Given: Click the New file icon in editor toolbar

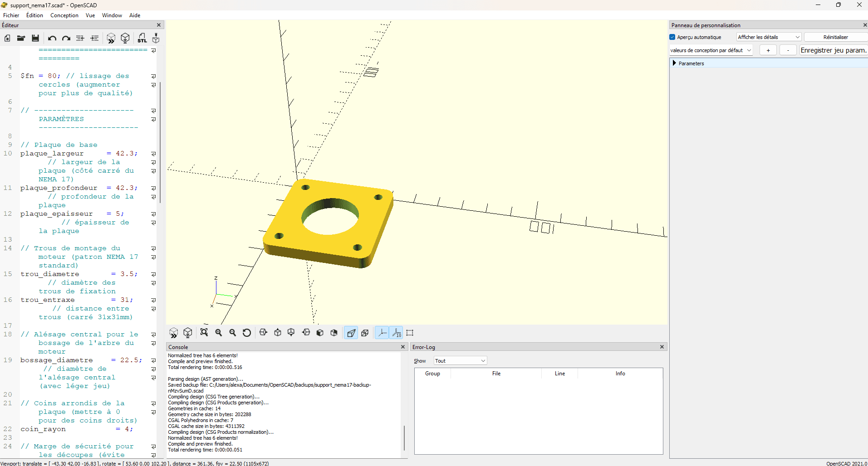Looking at the screenshot, I should click(7, 39).
